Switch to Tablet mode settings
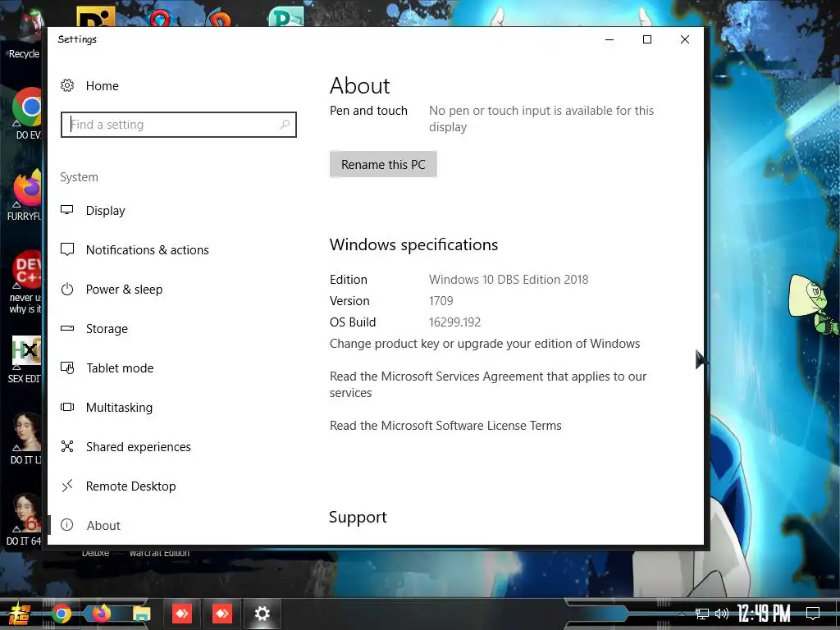Screen dimensions: 840x630 pos(120,368)
